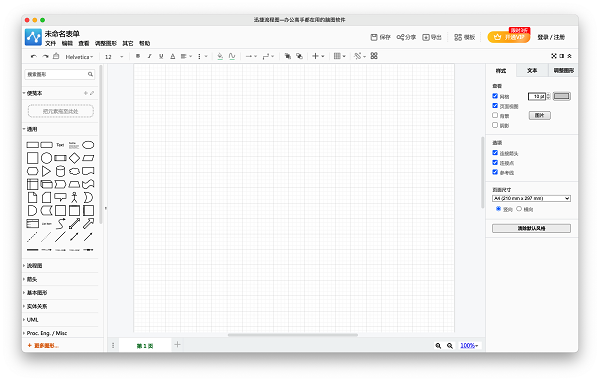600x381 pixels.
Task: Click the application logo icon
Action: (33, 37)
